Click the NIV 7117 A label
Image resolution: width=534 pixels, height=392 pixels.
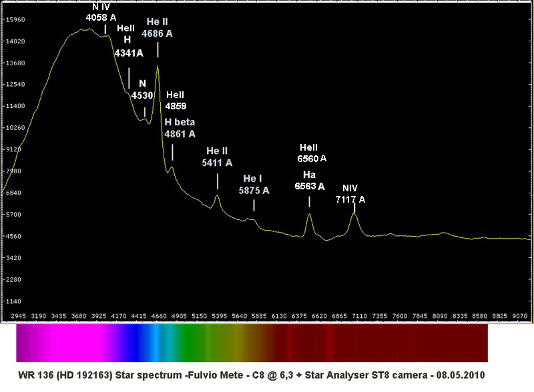(350, 193)
